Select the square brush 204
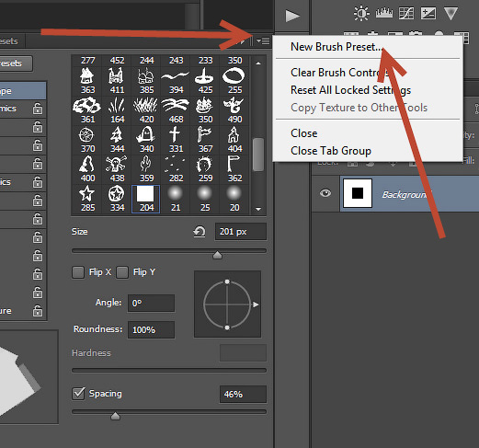The height and width of the screenshot is (448, 479). click(146, 199)
